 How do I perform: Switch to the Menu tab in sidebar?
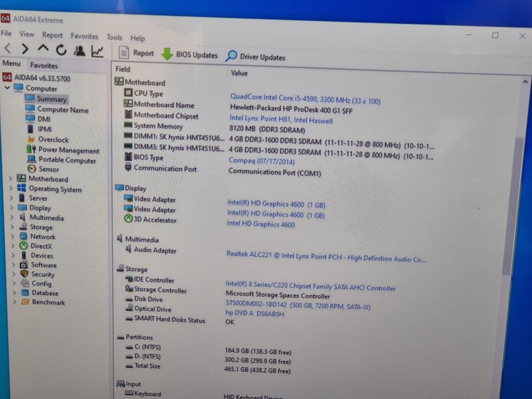tap(11, 63)
